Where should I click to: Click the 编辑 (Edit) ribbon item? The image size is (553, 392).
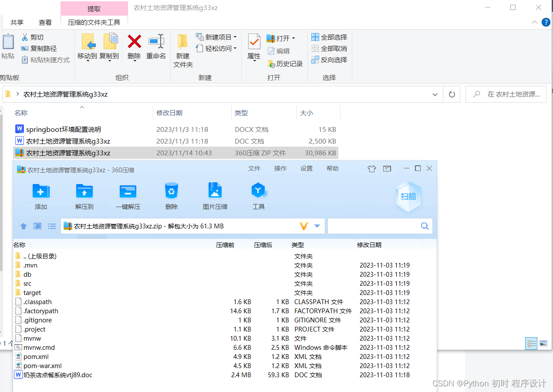(x=278, y=51)
